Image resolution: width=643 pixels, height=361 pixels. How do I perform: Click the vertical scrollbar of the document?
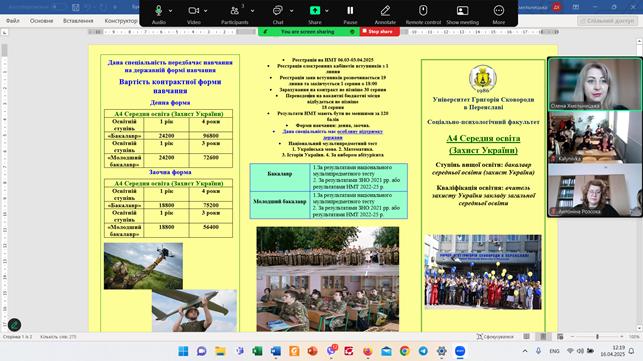[x=639, y=185]
